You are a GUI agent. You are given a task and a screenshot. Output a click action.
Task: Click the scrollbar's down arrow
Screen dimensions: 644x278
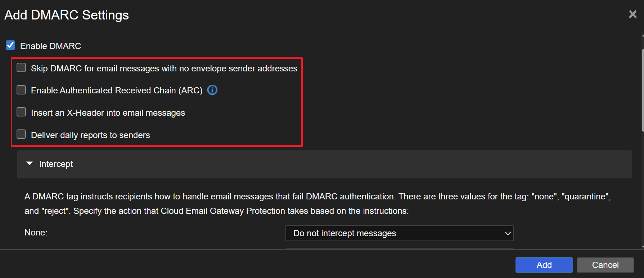click(x=643, y=247)
